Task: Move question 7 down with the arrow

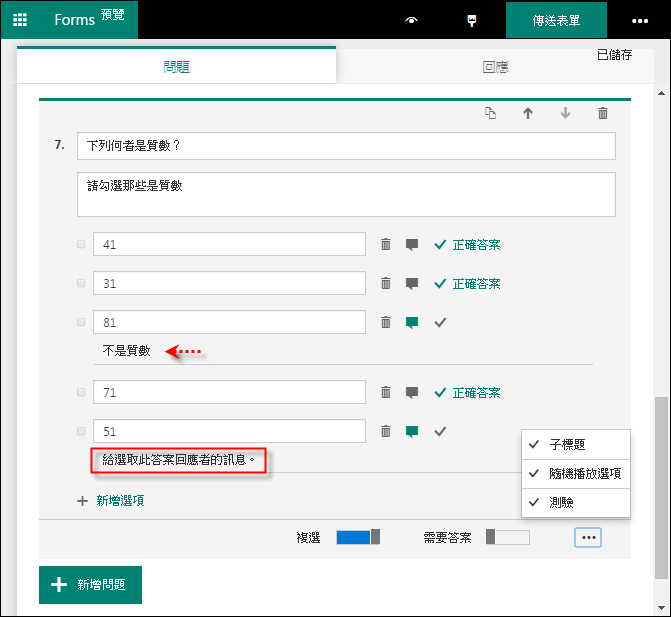Action: pyautogui.click(x=565, y=113)
